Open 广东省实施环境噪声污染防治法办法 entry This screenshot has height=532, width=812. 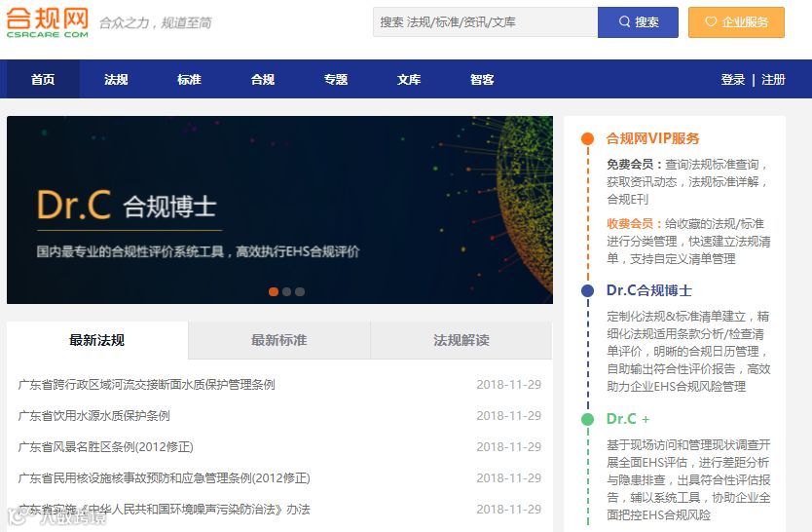tap(164, 510)
